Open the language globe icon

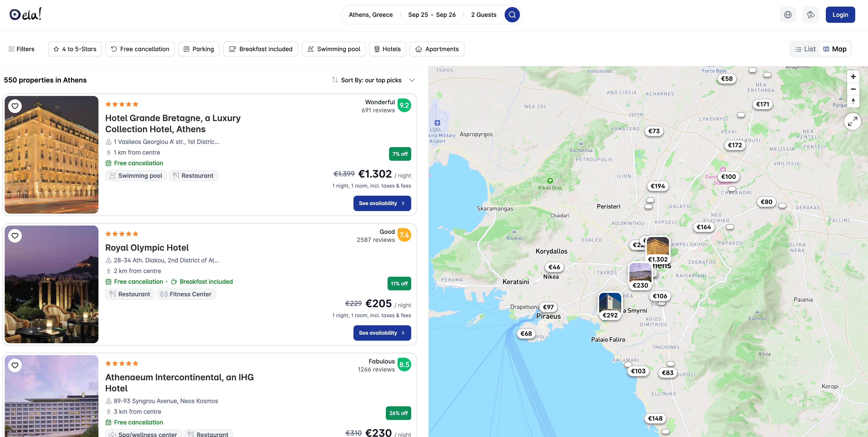click(788, 15)
